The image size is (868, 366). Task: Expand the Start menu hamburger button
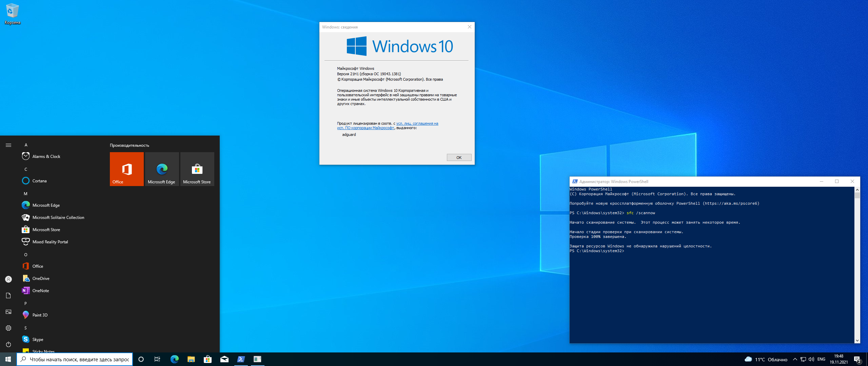(x=8, y=145)
